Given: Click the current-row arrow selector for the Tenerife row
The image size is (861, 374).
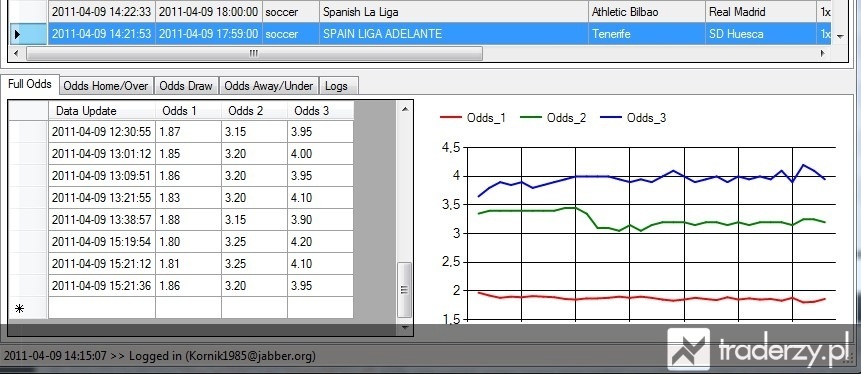Looking at the screenshot, I should click(x=18, y=34).
